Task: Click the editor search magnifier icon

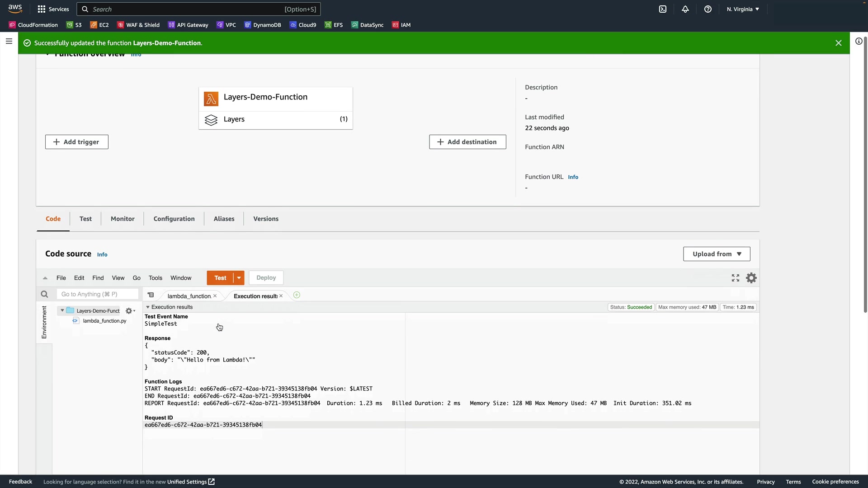Action: pyautogui.click(x=44, y=294)
